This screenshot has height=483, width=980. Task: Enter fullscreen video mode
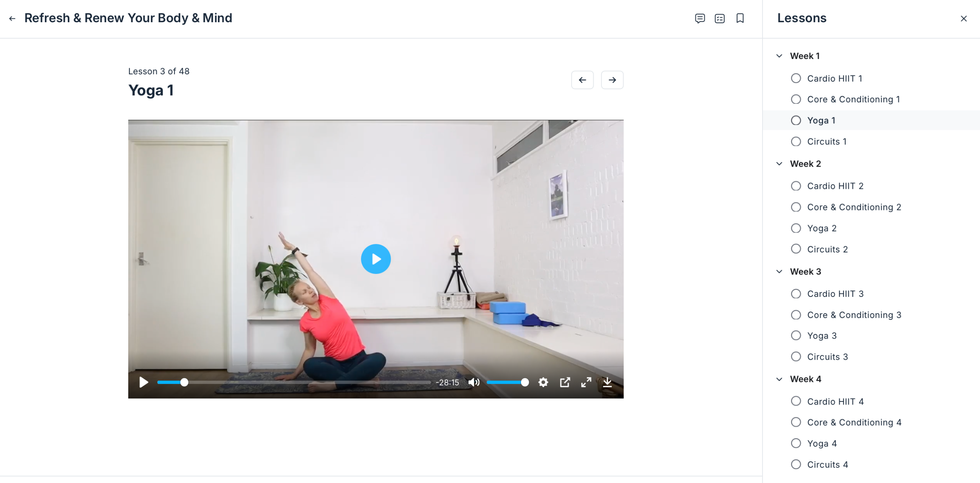click(586, 382)
